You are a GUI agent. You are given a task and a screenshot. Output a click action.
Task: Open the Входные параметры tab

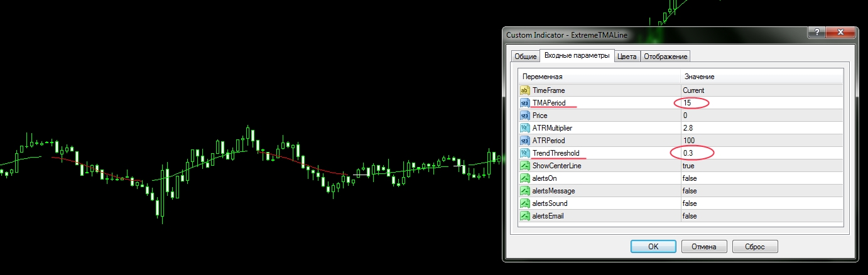coord(577,55)
